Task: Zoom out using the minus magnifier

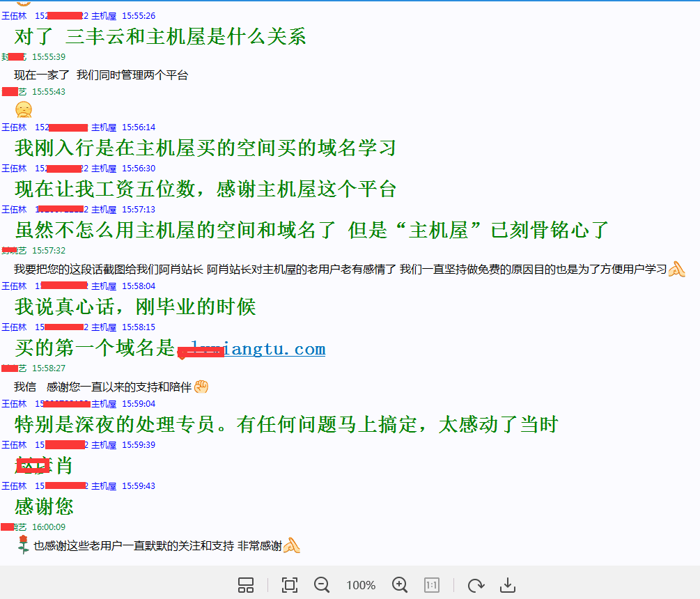Action: (x=322, y=585)
